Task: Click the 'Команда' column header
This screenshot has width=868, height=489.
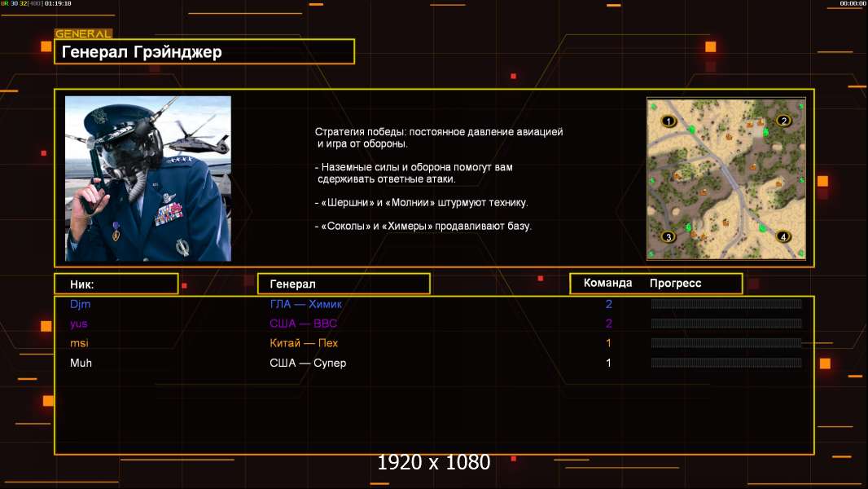Action: (607, 283)
